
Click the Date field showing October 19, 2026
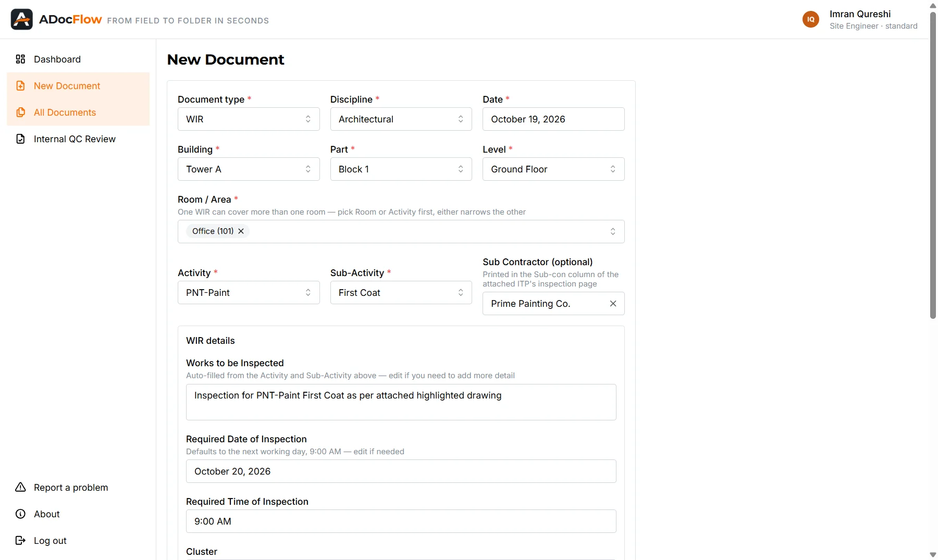tap(553, 119)
